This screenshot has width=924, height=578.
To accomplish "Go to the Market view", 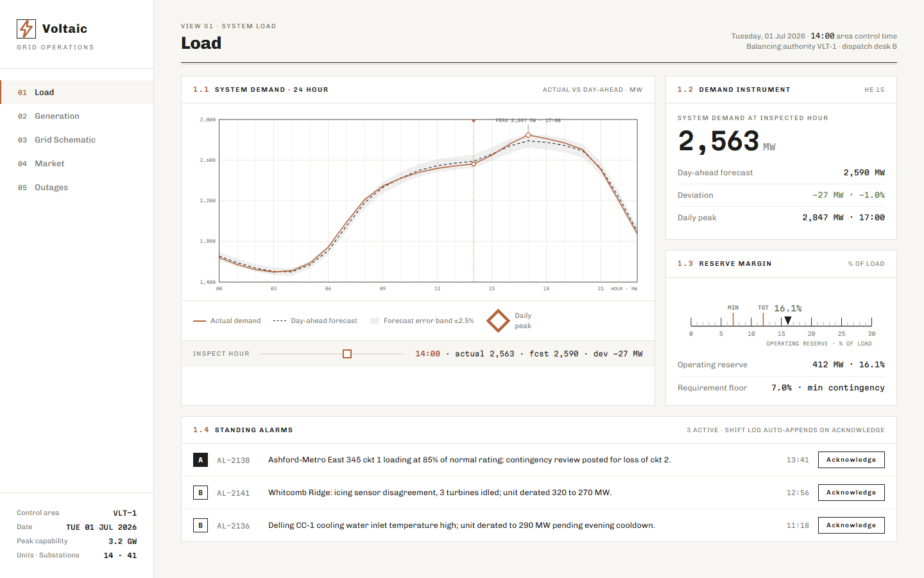I will coord(77,164).
